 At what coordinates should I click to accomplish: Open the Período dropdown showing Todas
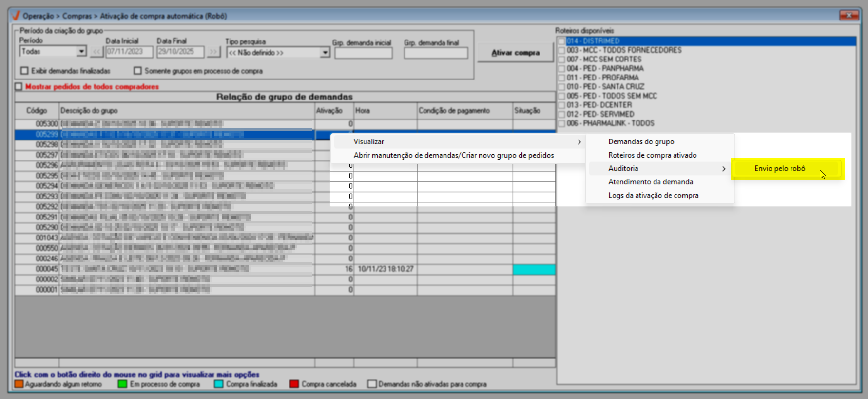coord(81,52)
